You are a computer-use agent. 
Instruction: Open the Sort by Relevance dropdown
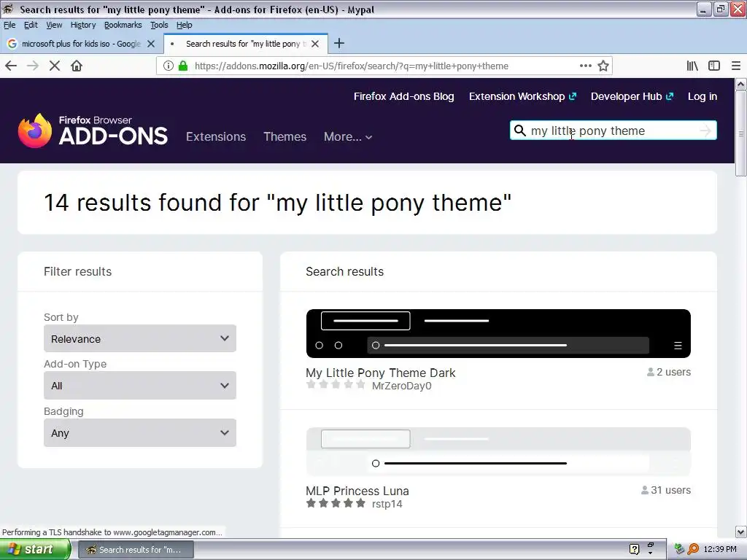coord(140,338)
